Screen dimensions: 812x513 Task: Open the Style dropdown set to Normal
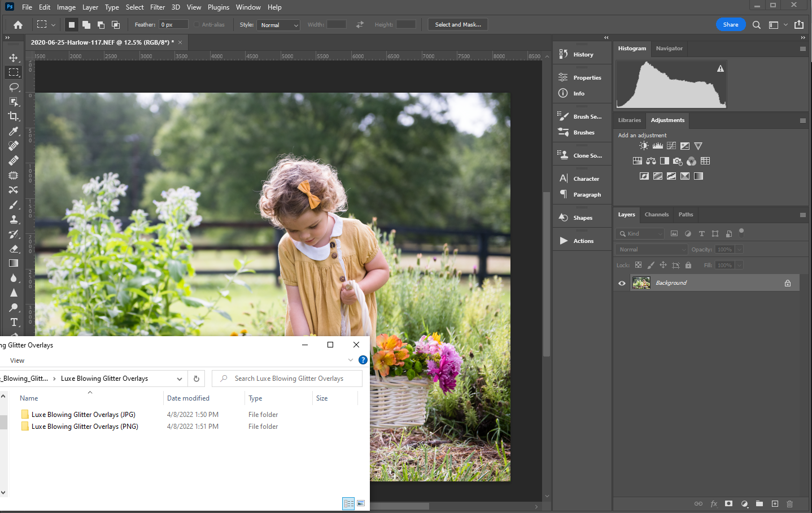(278, 25)
